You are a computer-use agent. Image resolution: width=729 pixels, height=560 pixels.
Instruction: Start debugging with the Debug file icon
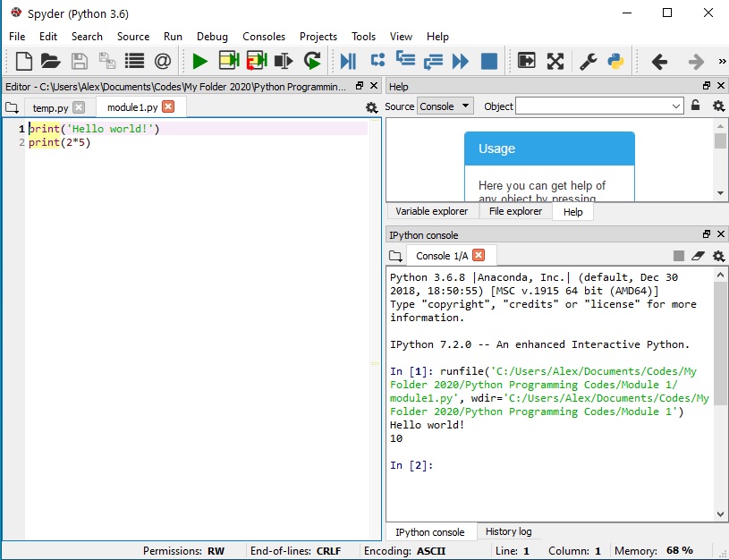[348, 61]
